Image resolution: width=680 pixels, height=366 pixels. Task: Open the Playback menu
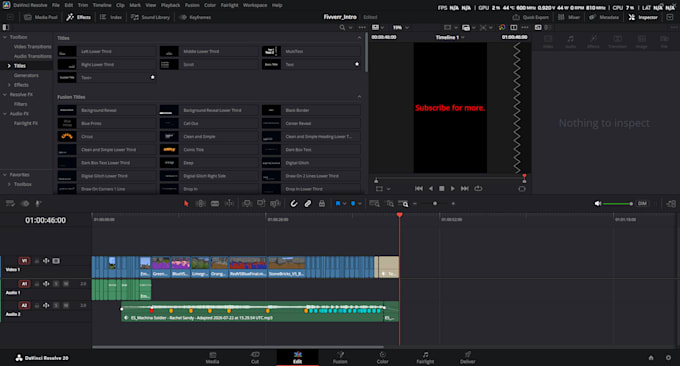[170, 5]
